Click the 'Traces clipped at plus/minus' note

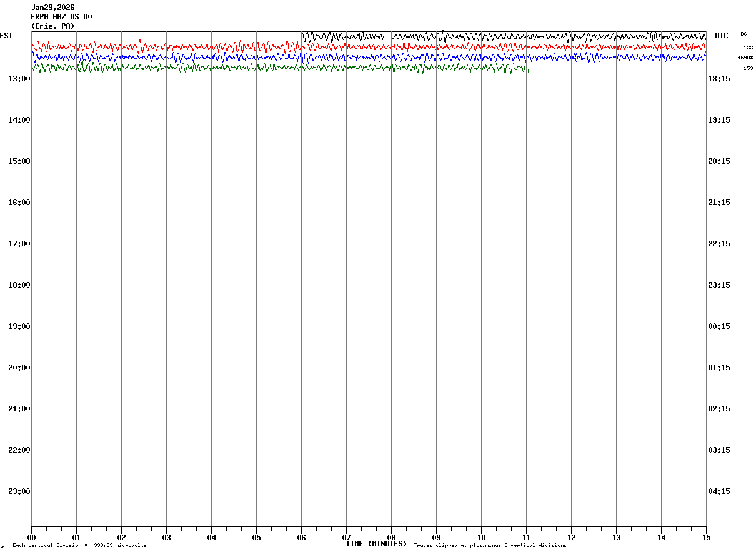pyautogui.click(x=490, y=546)
